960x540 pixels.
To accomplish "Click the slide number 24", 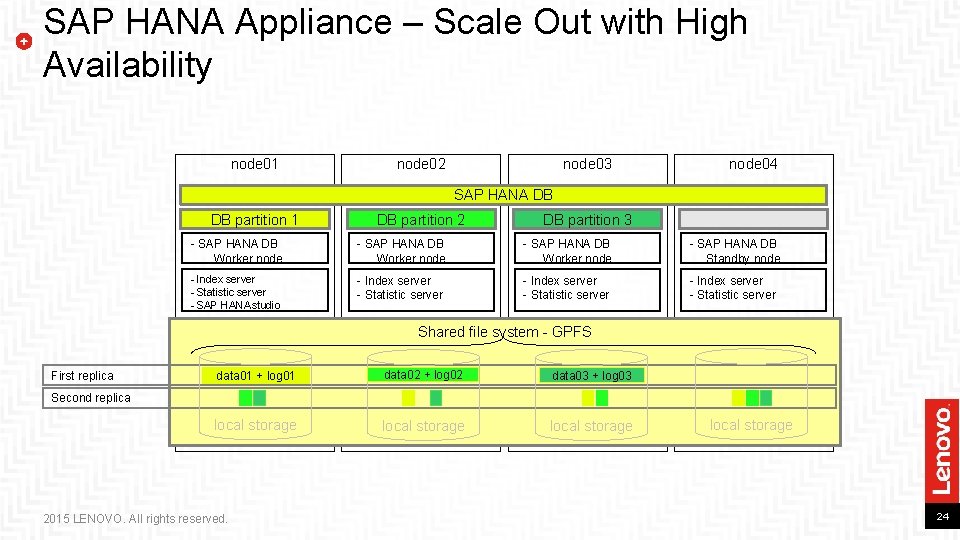I will coord(942,517).
